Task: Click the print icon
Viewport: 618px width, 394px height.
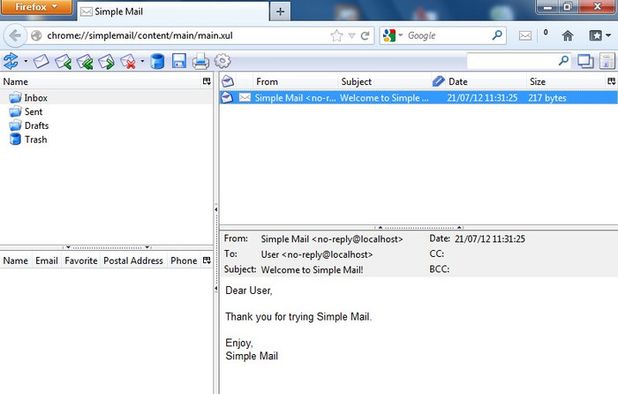Action: tap(201, 62)
